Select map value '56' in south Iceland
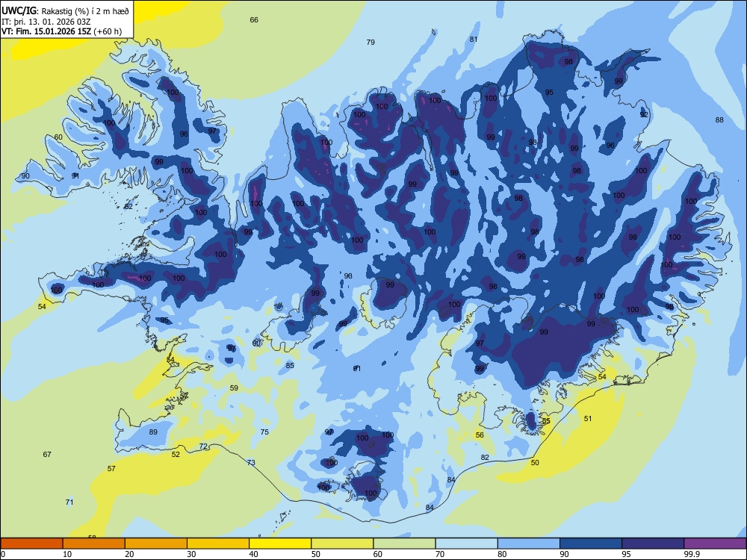 point(480,435)
